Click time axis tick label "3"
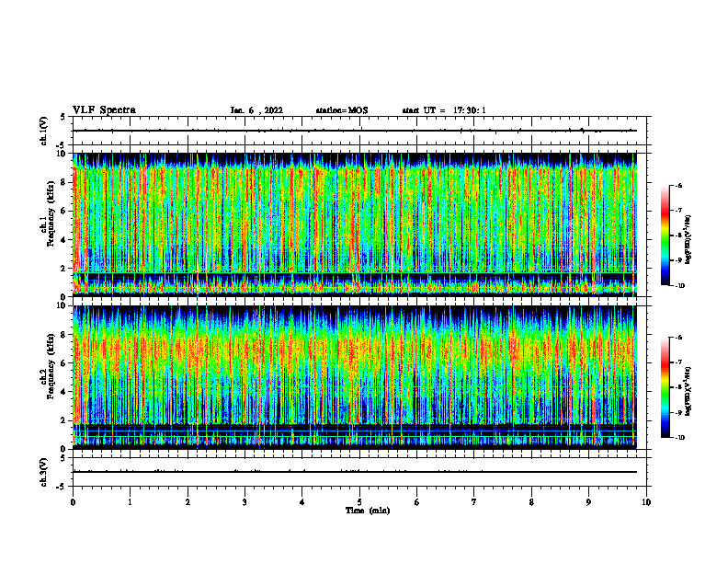Viewport: 728px width, 563px height. 245,502
